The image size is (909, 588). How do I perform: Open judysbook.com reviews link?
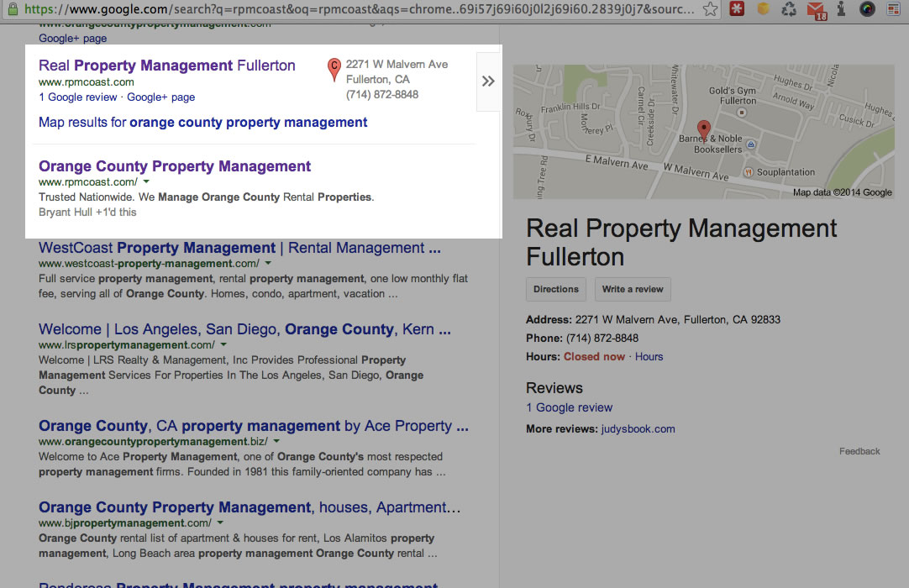coord(638,429)
